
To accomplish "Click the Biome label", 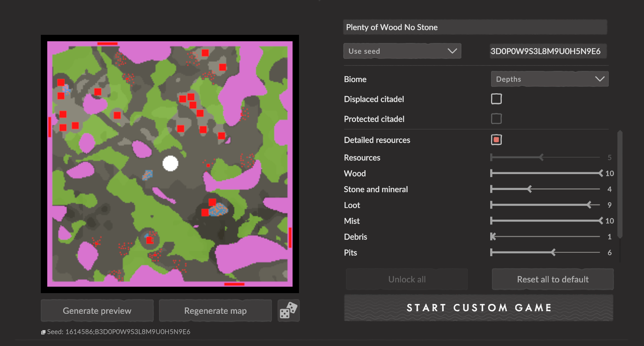I will (x=355, y=79).
